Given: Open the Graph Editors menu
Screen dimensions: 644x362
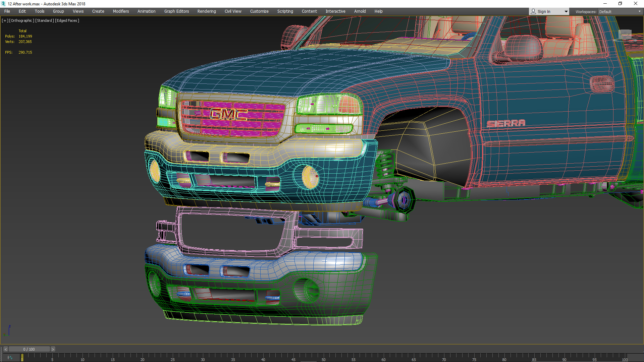Looking at the screenshot, I should tap(176, 11).
